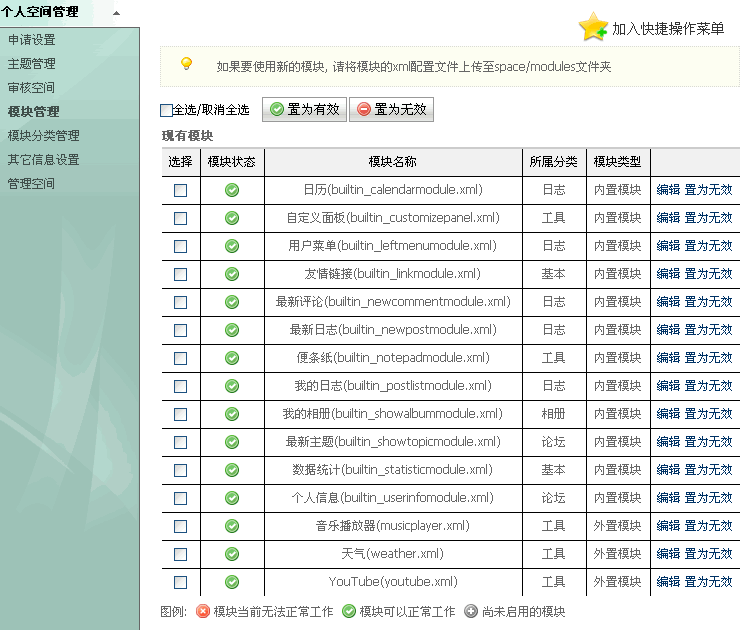
Task: Check the box for 日历 module
Action: coord(181,191)
